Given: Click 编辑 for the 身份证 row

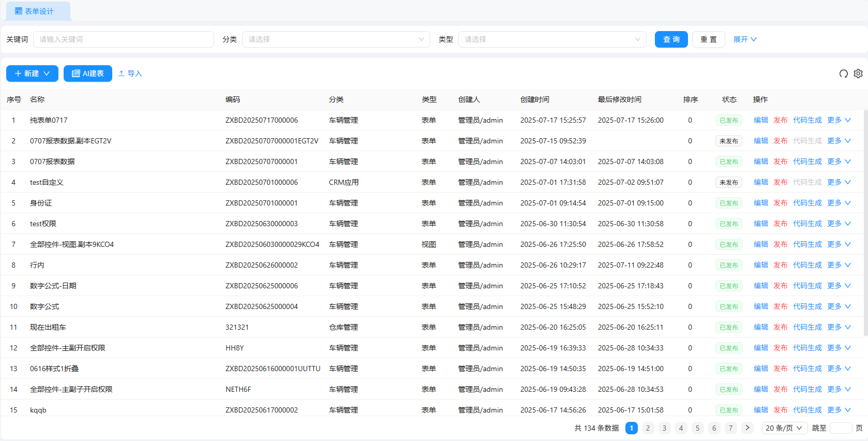Looking at the screenshot, I should pyautogui.click(x=760, y=203).
